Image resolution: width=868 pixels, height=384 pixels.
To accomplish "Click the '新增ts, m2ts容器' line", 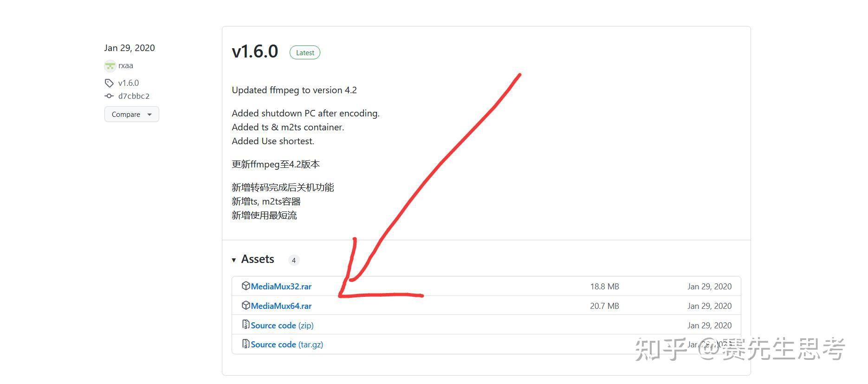I will pos(266,201).
